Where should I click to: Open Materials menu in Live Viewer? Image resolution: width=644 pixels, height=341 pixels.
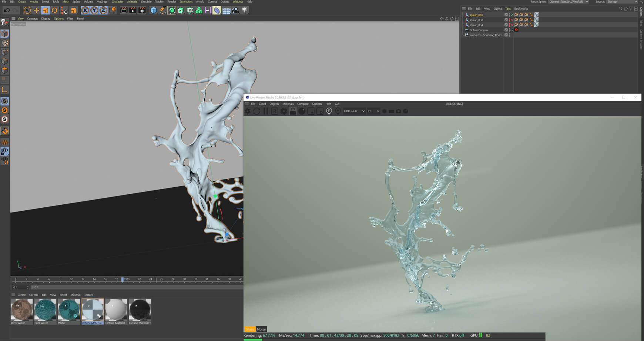pos(288,104)
